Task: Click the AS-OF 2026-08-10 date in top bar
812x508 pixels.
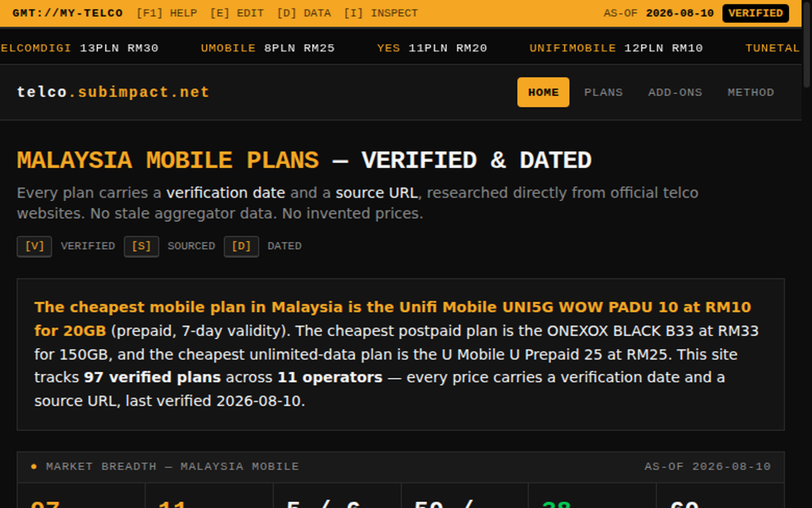Action: pos(658,13)
